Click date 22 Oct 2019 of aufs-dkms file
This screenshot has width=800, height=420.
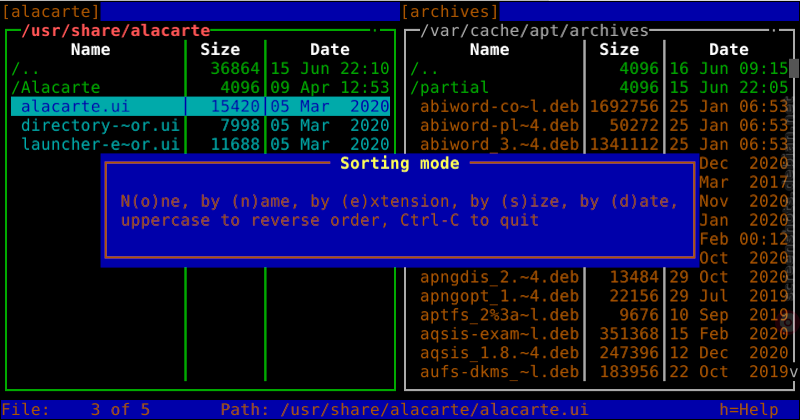tap(729, 371)
